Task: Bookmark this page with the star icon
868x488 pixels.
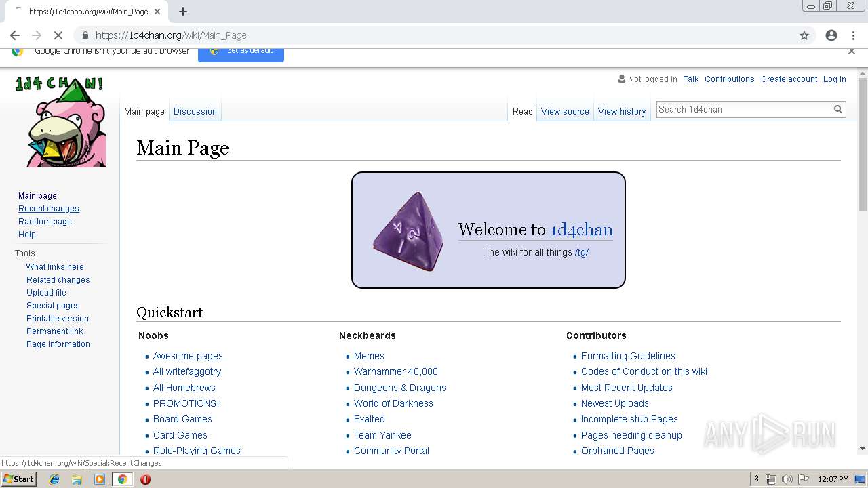Action: (804, 35)
